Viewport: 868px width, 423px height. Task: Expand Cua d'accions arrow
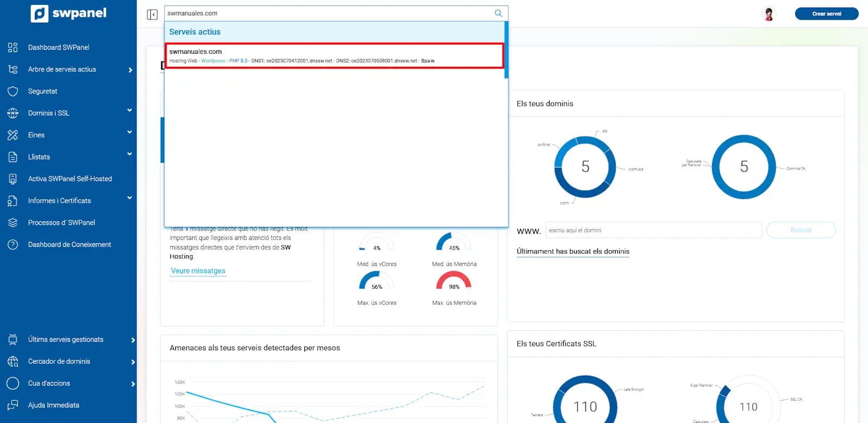(133, 384)
